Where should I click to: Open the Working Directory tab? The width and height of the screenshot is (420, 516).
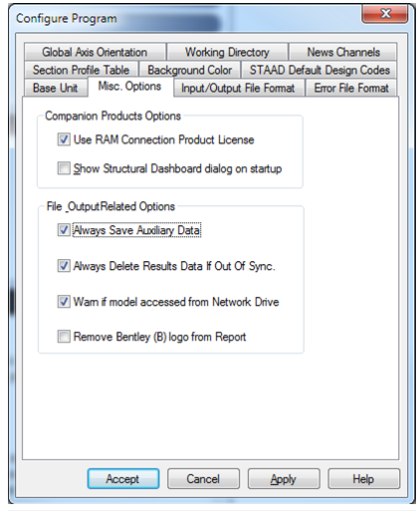227,52
